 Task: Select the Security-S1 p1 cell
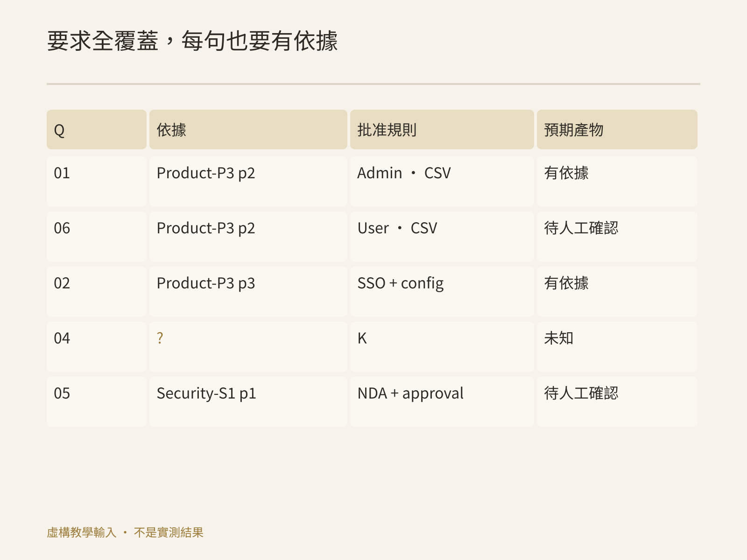pos(248,402)
